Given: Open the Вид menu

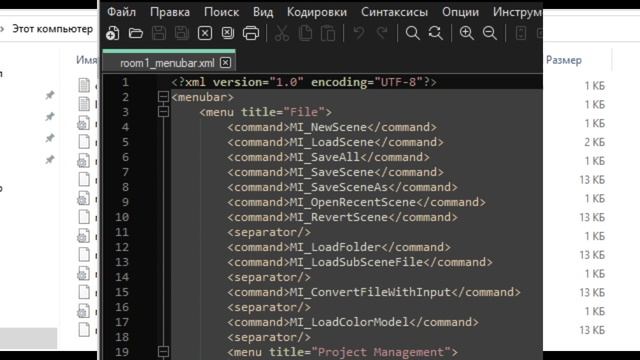Looking at the screenshot, I should (x=263, y=12).
